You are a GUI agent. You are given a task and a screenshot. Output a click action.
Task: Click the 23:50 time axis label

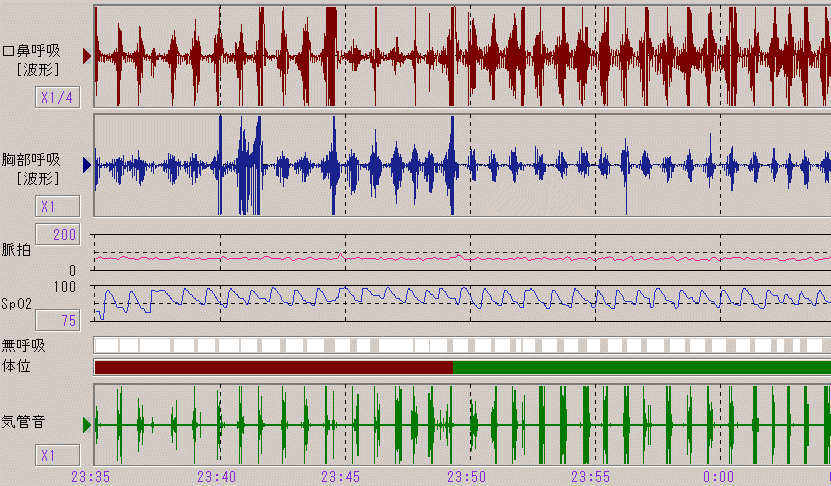(x=466, y=476)
